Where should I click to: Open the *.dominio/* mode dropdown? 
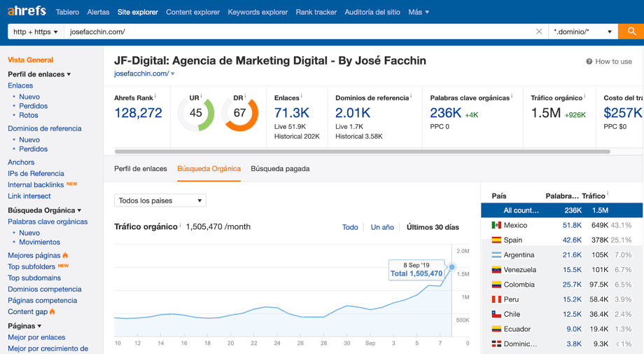[583, 32]
